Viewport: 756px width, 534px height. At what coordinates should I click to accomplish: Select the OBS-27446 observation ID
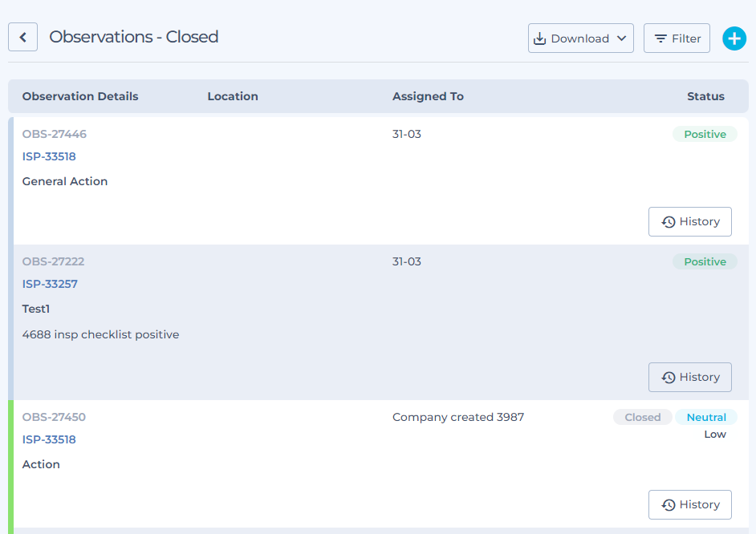click(x=54, y=134)
